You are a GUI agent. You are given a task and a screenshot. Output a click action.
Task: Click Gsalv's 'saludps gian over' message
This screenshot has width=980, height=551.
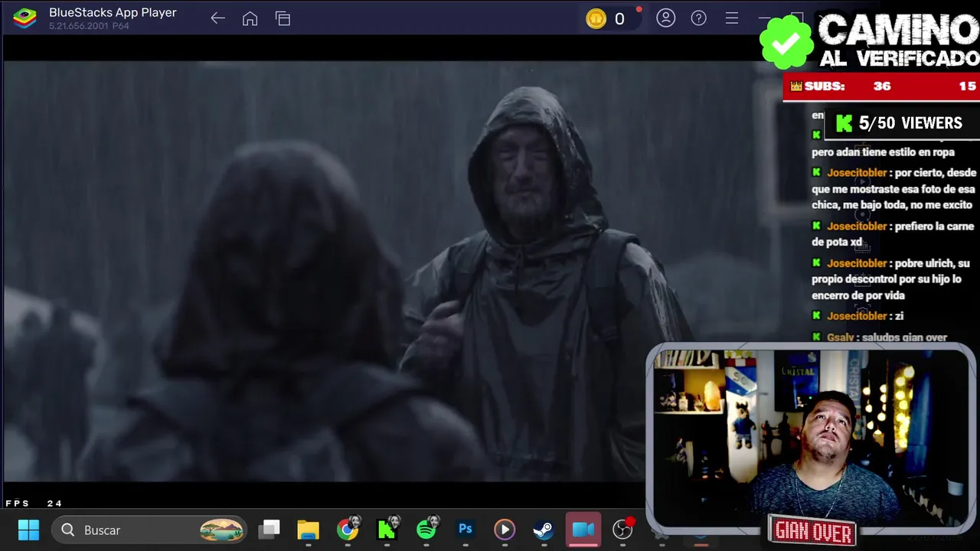[880, 337]
